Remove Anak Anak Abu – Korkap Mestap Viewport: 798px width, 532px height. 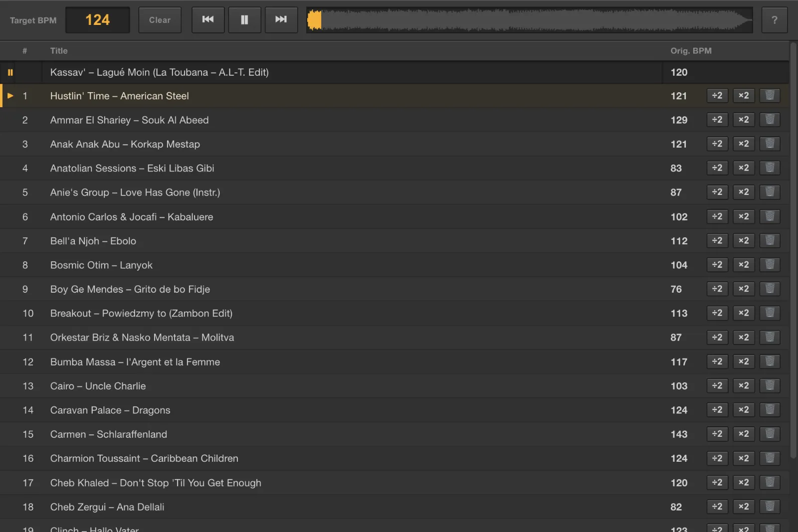coord(770,144)
